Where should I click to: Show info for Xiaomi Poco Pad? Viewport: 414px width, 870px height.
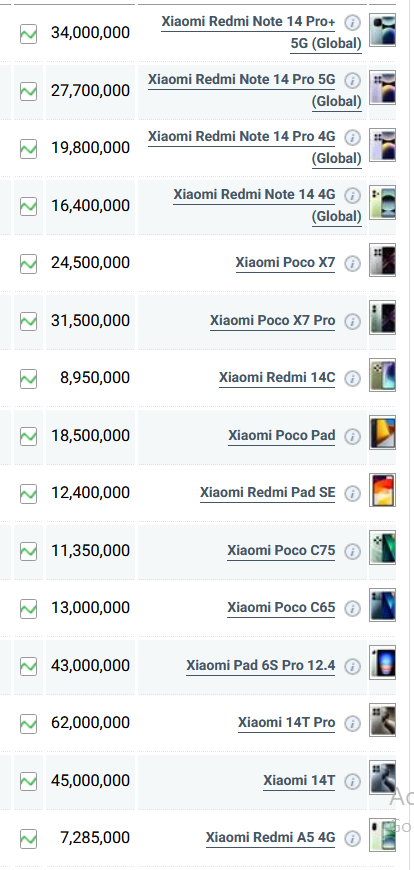pos(352,437)
